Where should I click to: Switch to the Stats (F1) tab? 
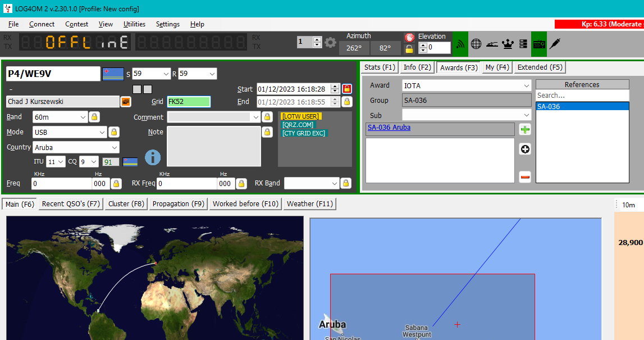[380, 67]
